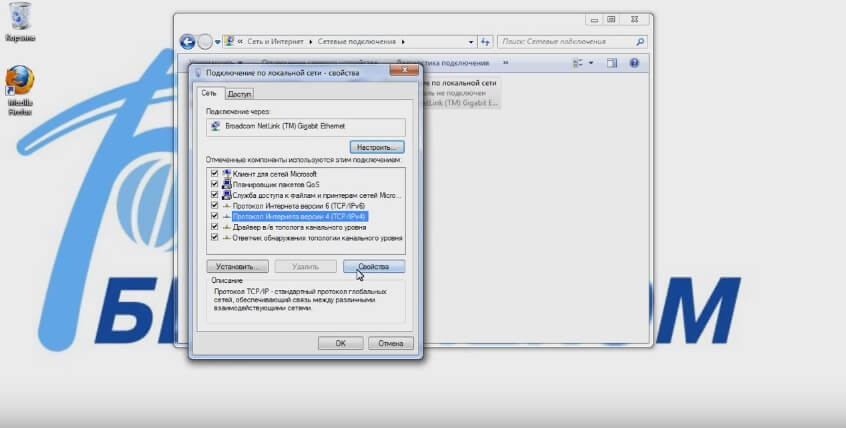This screenshot has width=846, height=428.
Task: Select the 'Ответчик обнаружения топологии' list entry
Action: [317, 237]
